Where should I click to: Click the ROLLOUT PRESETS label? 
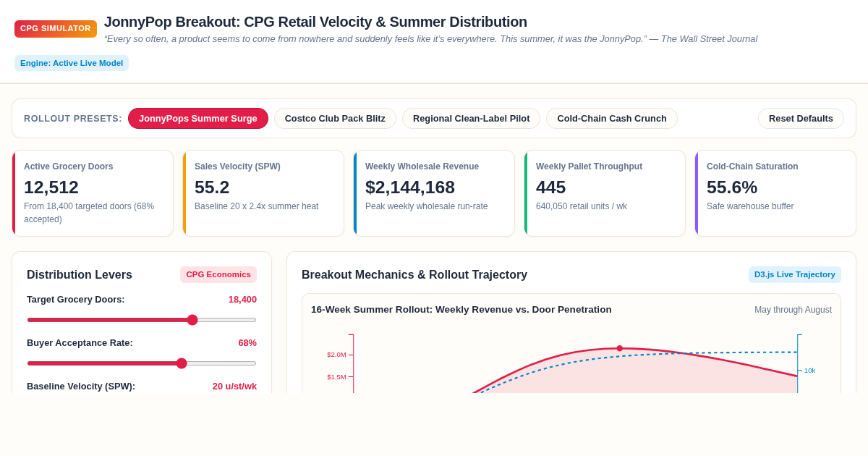(x=73, y=119)
